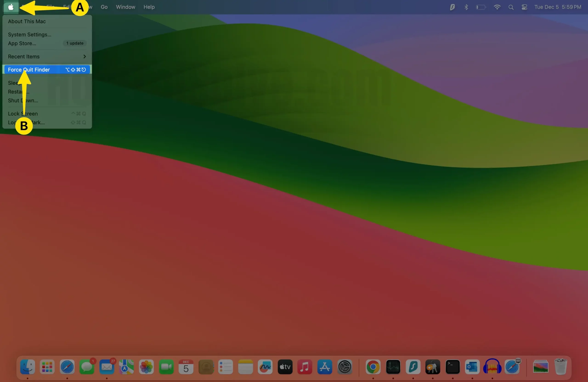Choose Restart… from the Apple menu
Screen dimensions: 588x382
point(19,92)
